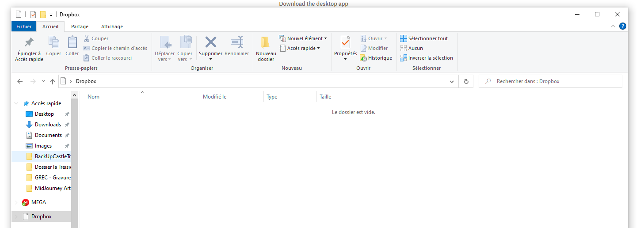This screenshot has width=644, height=228.
Task: Expand the MEGA tree node
Action: 16,202
